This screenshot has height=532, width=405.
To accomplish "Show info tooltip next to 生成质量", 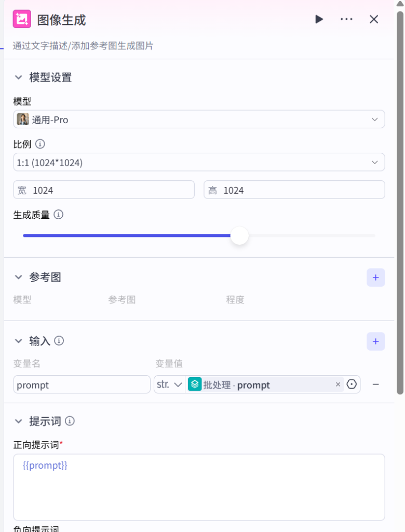I will click(59, 215).
